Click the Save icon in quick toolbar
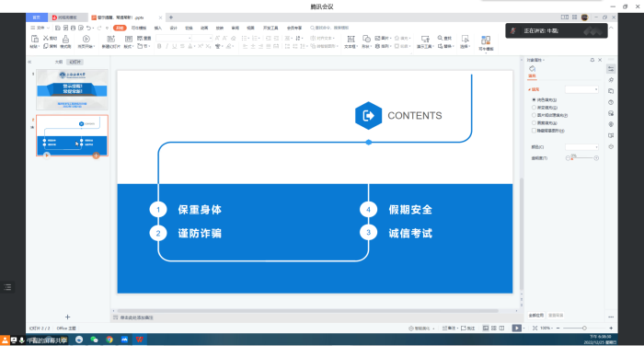Image resolution: width=644 pixels, height=346 pixels. [58, 28]
